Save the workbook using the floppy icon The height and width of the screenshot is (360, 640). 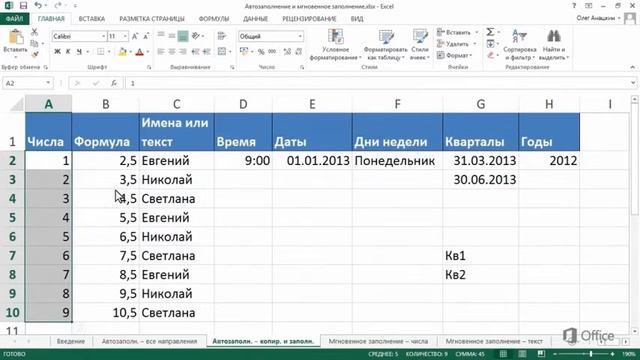[x=23, y=6]
